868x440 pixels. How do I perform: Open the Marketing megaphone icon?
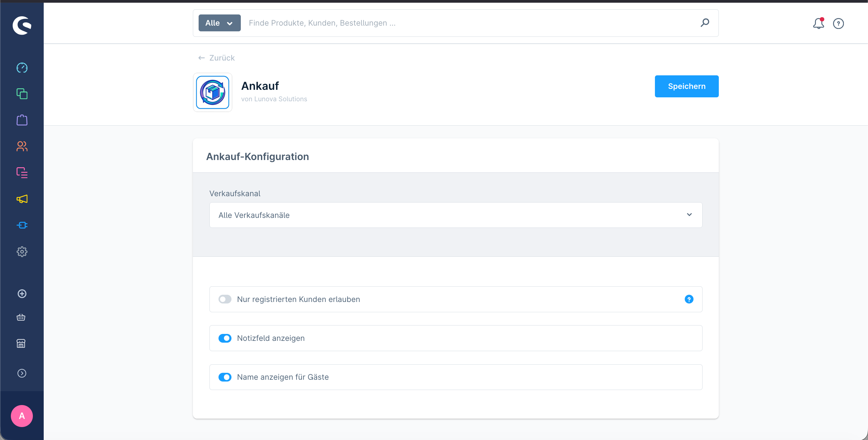22,199
